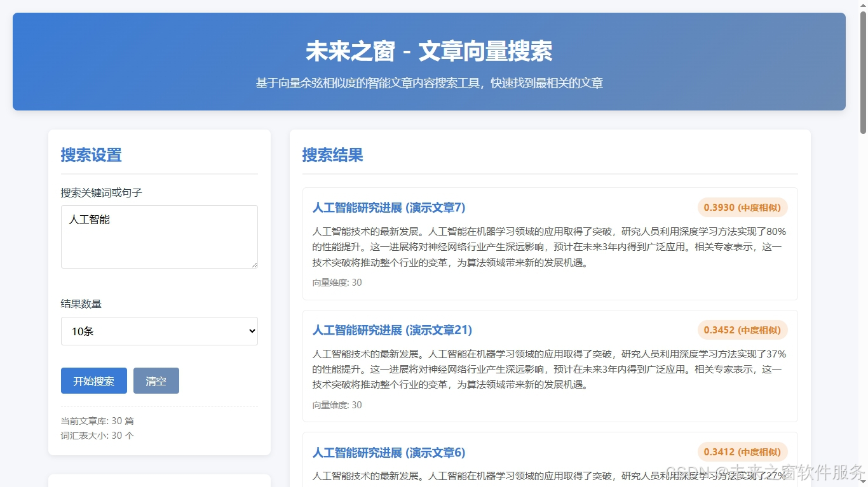Click the 向量维度: 30 text under 演示文章21
The width and height of the screenshot is (868, 487).
(x=337, y=405)
